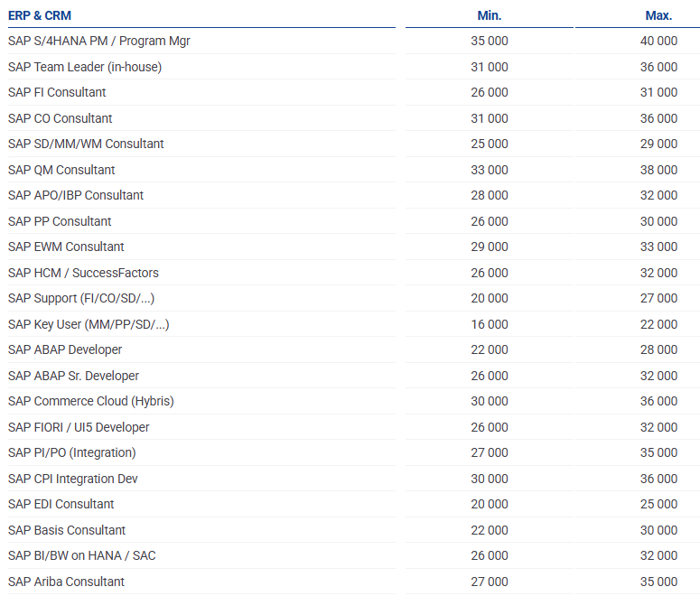Click the SAP Ariba Consultant label
700x596 pixels.
point(66,582)
